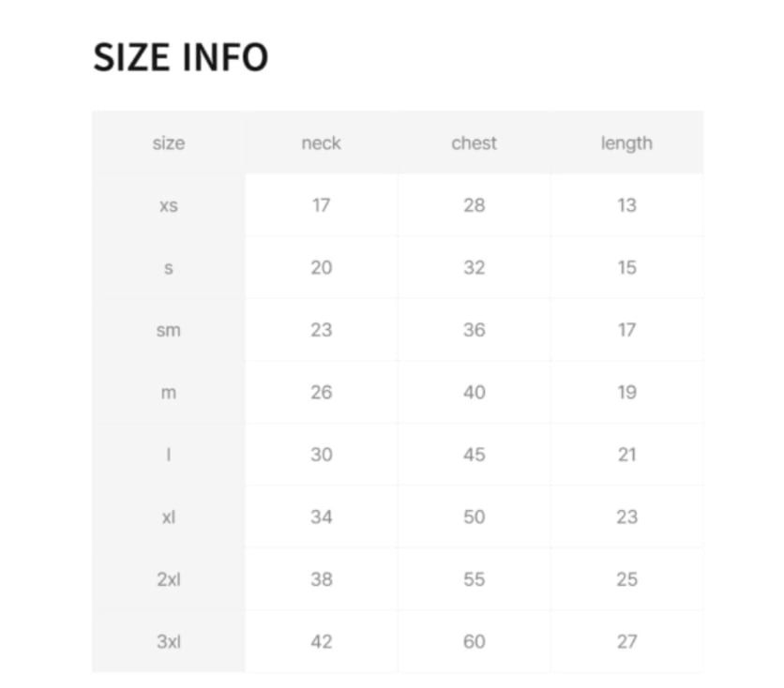Select the size column header

pyautogui.click(x=169, y=143)
